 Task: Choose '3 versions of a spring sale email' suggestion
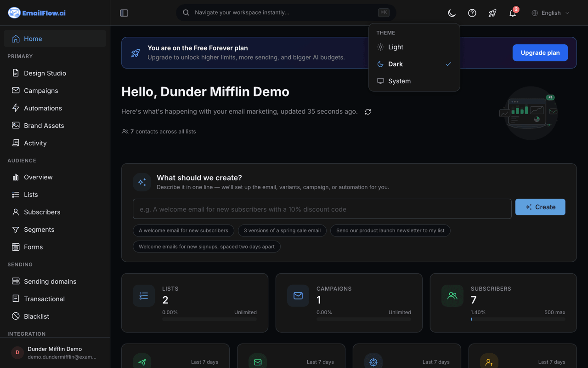point(282,230)
